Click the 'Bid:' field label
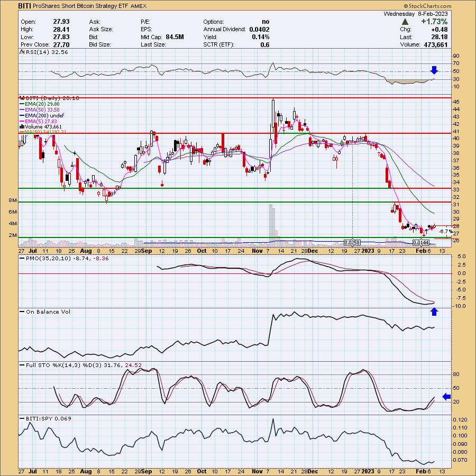 (x=94, y=37)
